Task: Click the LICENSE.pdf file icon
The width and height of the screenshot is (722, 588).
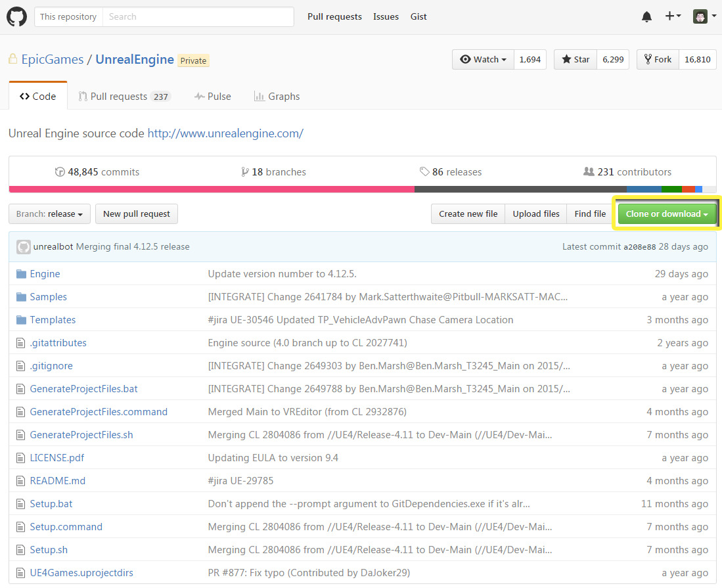Action: click(21, 458)
